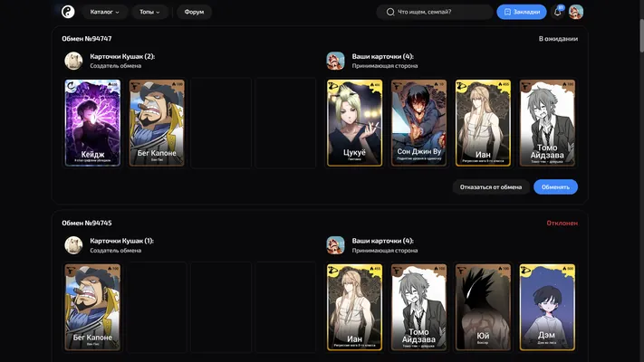
Task: Expand the Каталог dropdown
Action: 104,12
